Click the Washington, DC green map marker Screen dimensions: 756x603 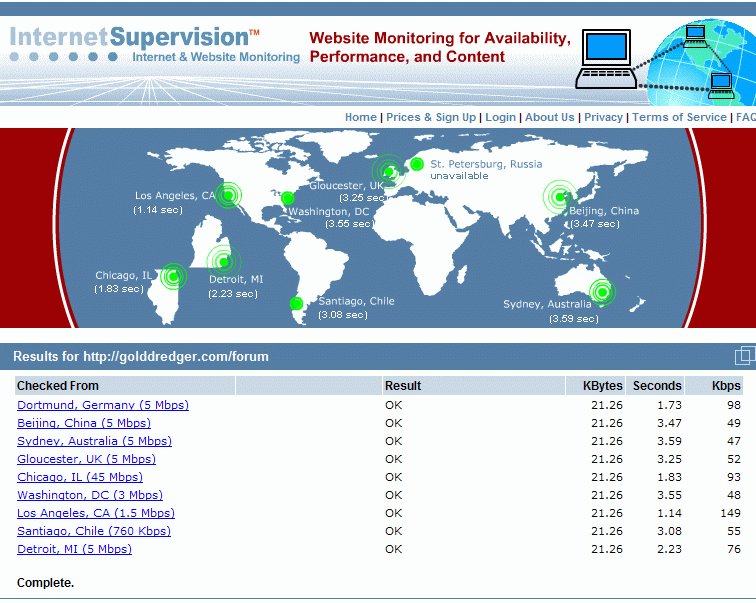point(287,198)
